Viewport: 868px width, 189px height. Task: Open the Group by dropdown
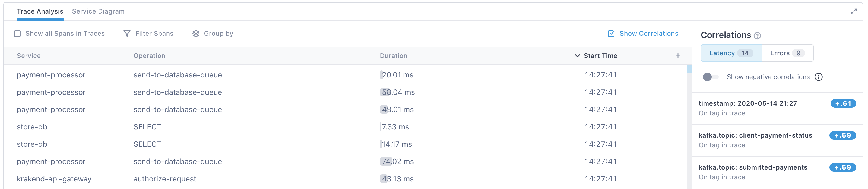(x=218, y=34)
